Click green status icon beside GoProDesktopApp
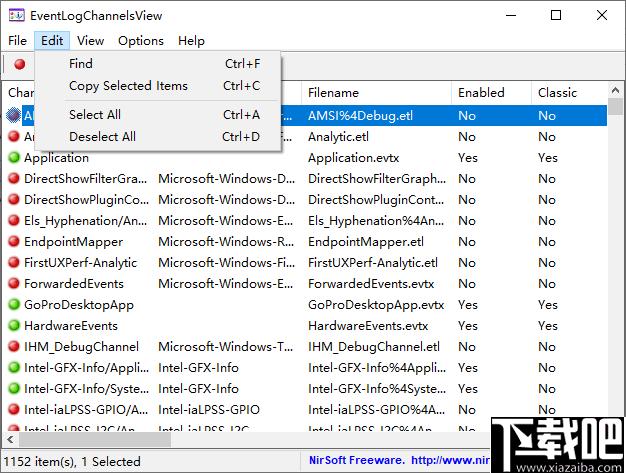The width and height of the screenshot is (626, 473). [14, 304]
